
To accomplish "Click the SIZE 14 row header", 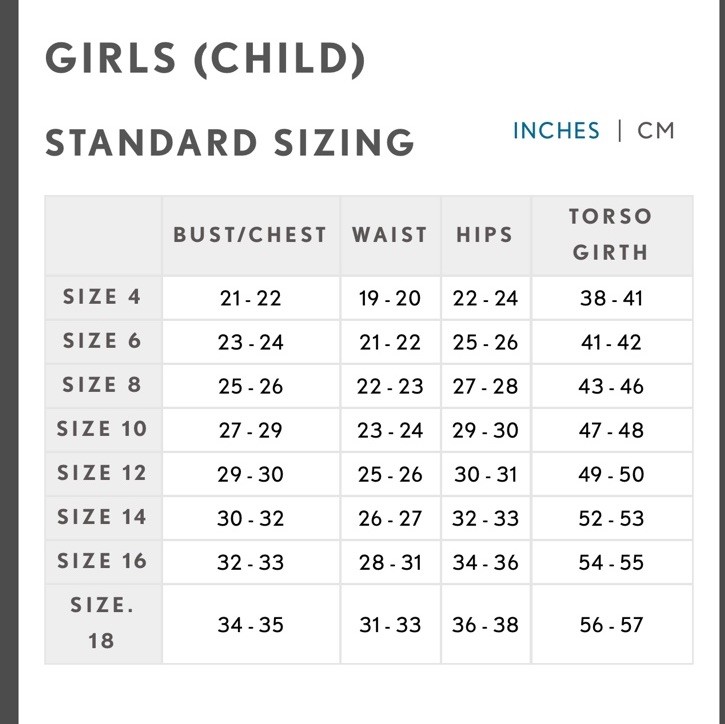I will (x=103, y=517).
